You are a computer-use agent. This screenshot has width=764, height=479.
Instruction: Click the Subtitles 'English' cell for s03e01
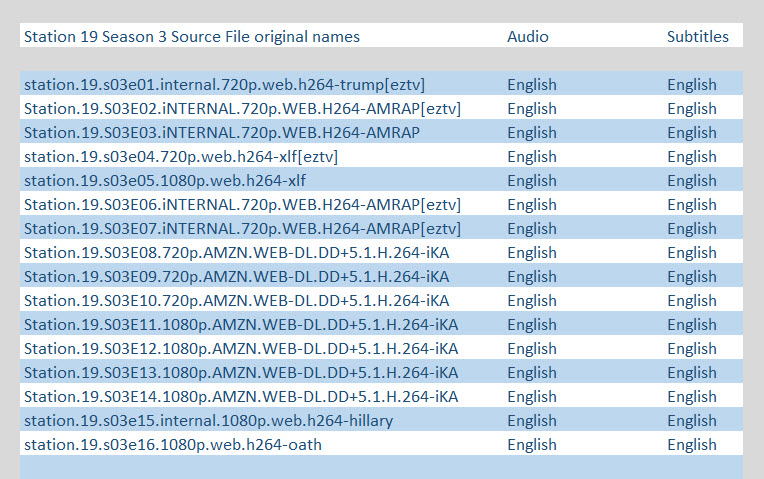click(692, 85)
